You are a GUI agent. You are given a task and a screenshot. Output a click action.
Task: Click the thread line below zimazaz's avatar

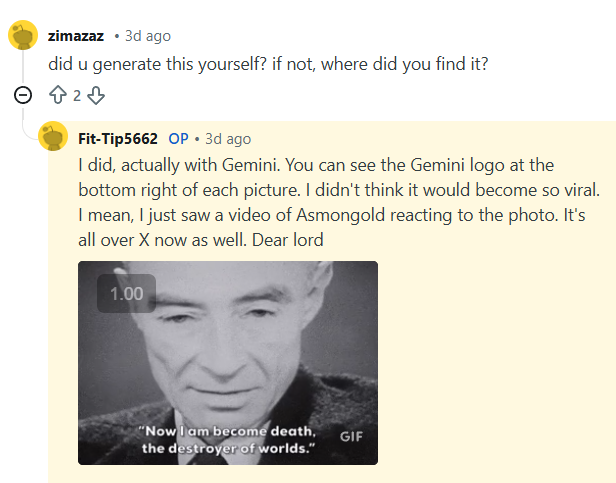point(23,68)
